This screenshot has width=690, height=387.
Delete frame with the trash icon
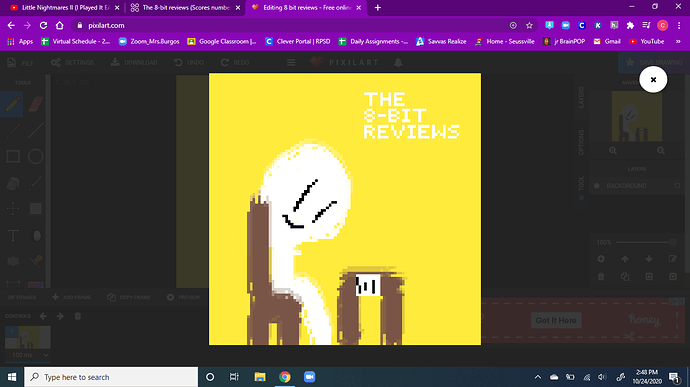tap(78, 316)
